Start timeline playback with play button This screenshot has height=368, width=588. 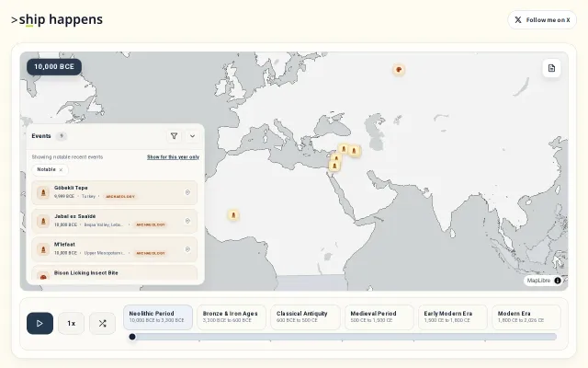tap(40, 323)
